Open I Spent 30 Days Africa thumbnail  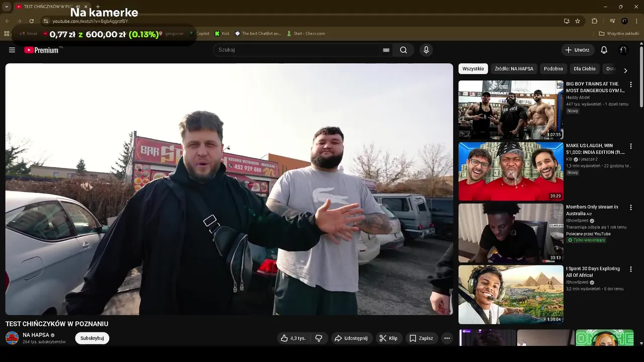[x=511, y=295]
